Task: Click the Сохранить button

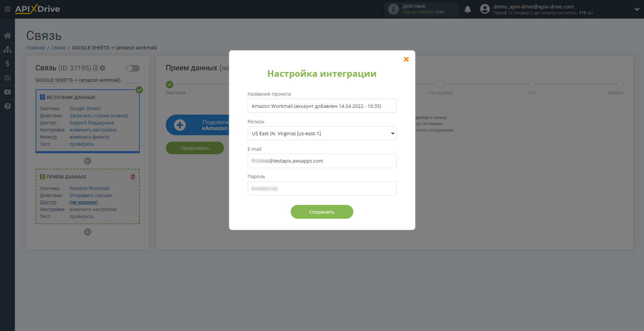Action: 322,212
